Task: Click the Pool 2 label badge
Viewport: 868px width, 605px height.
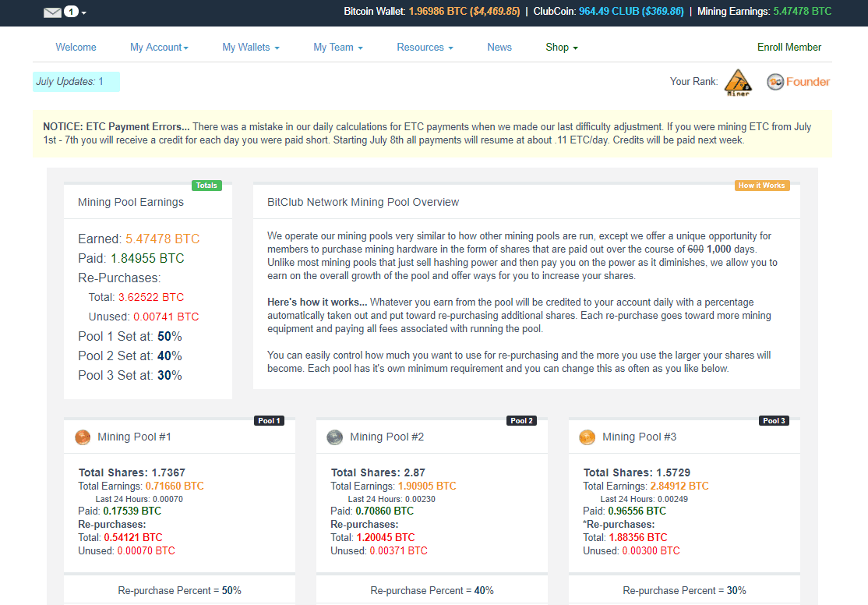Action: pyautogui.click(x=521, y=421)
